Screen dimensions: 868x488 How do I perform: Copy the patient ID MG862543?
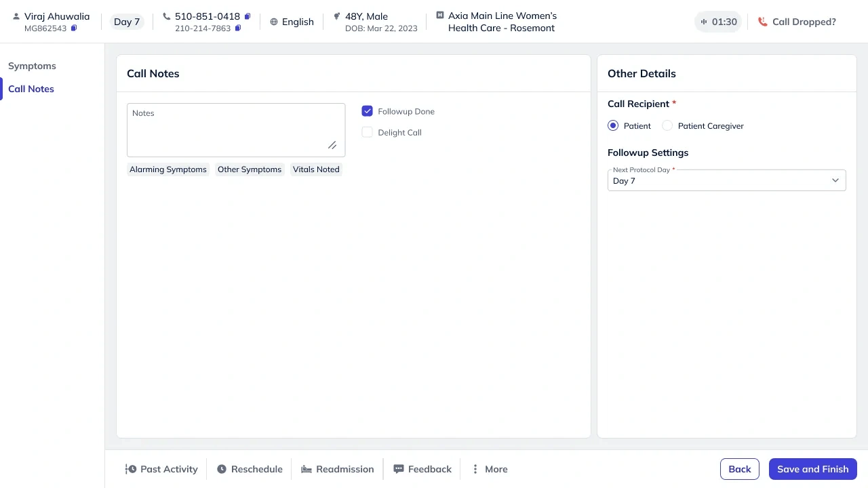coord(74,28)
